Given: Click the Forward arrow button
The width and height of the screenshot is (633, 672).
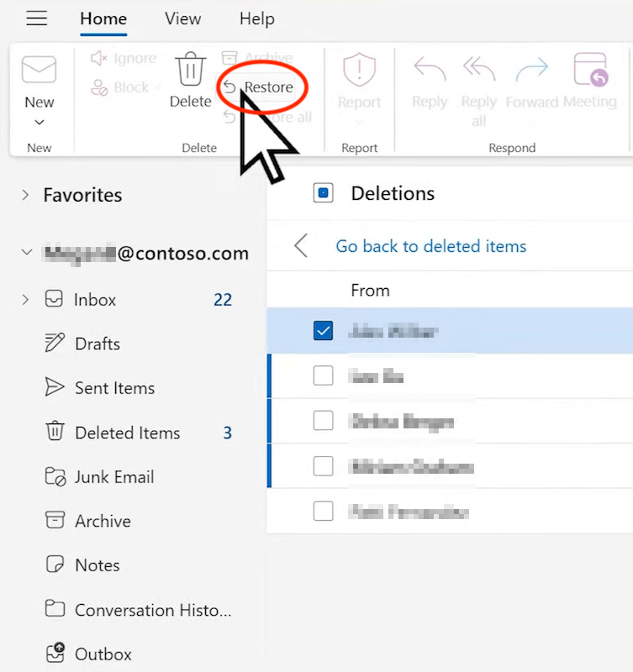Looking at the screenshot, I should (x=532, y=81).
